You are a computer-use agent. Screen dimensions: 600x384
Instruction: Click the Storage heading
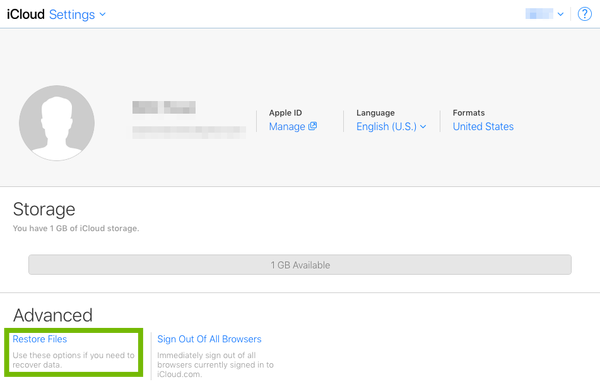(44, 209)
